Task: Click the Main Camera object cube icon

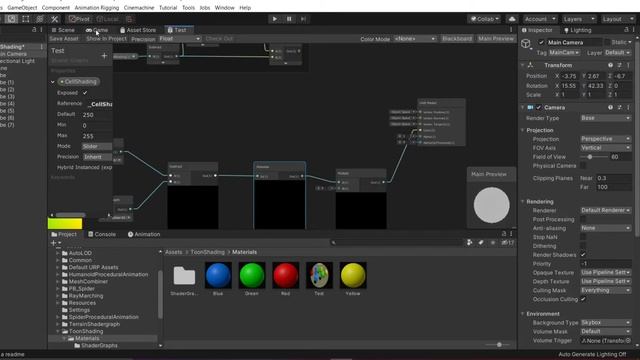Action: point(526,43)
